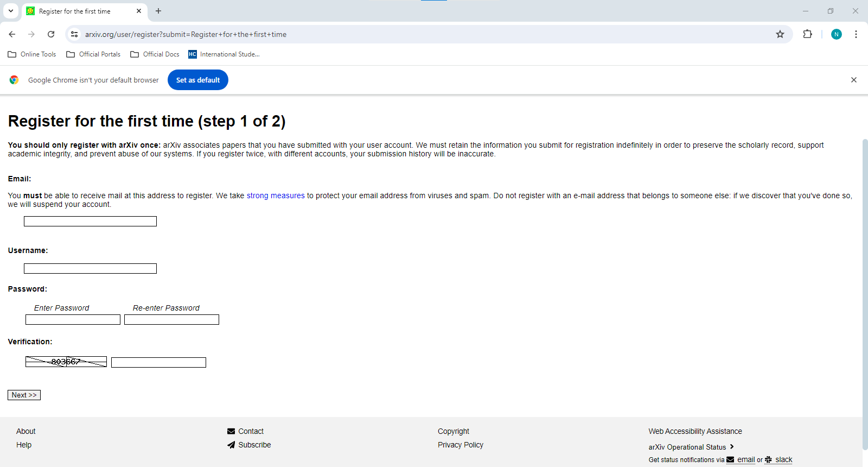Click the Next >> button

pyautogui.click(x=24, y=395)
